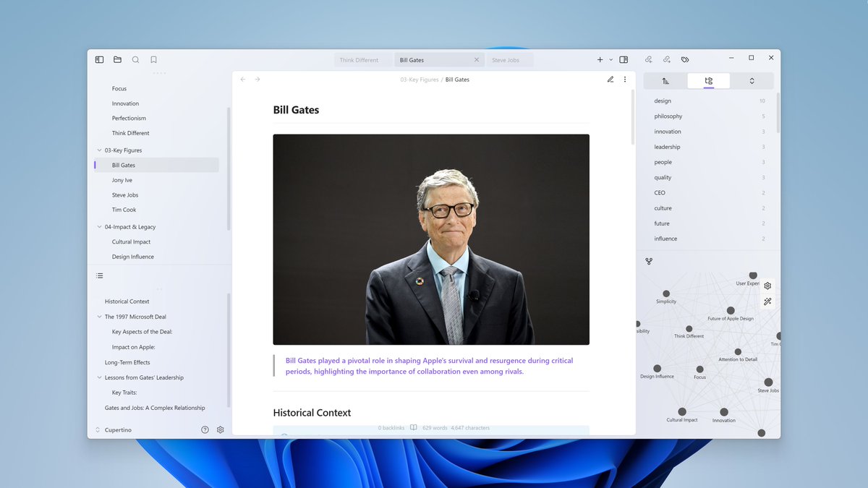
Task: Open the help icon beside Cupertino
Action: click(205, 429)
